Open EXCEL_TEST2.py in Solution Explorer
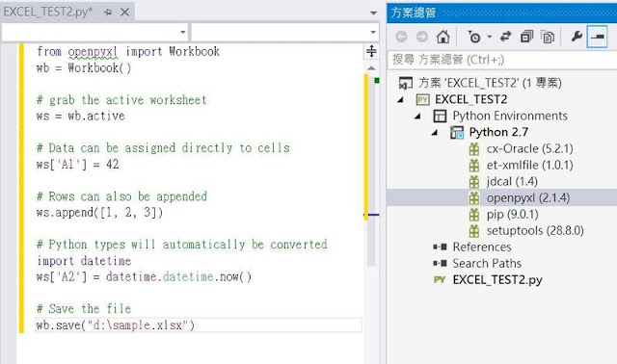Screen dimensions: 617x364 click(497, 280)
